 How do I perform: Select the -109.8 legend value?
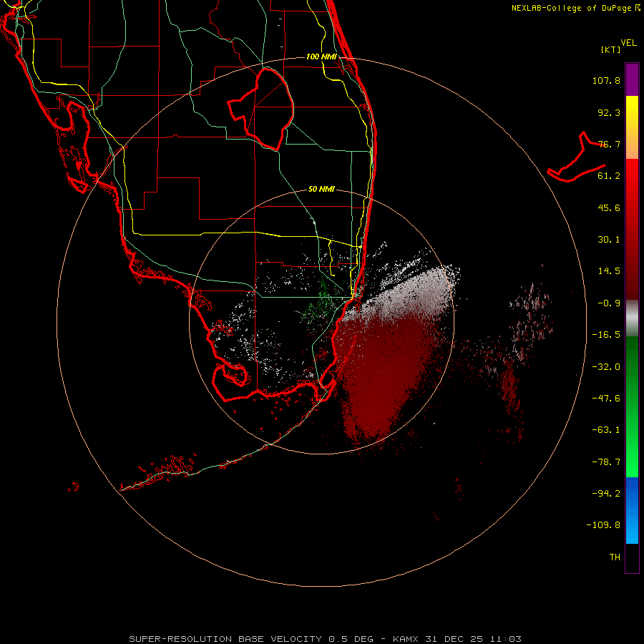point(603,525)
